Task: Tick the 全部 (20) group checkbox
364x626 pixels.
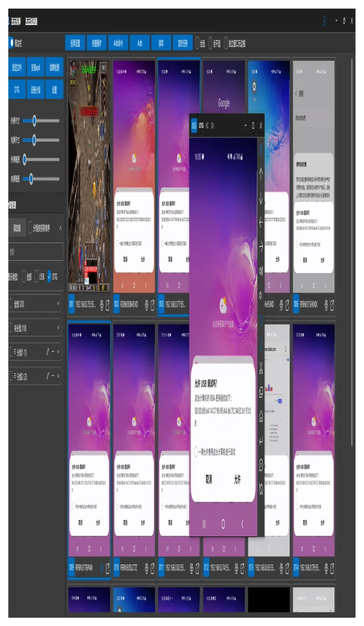Action: tap(11, 304)
